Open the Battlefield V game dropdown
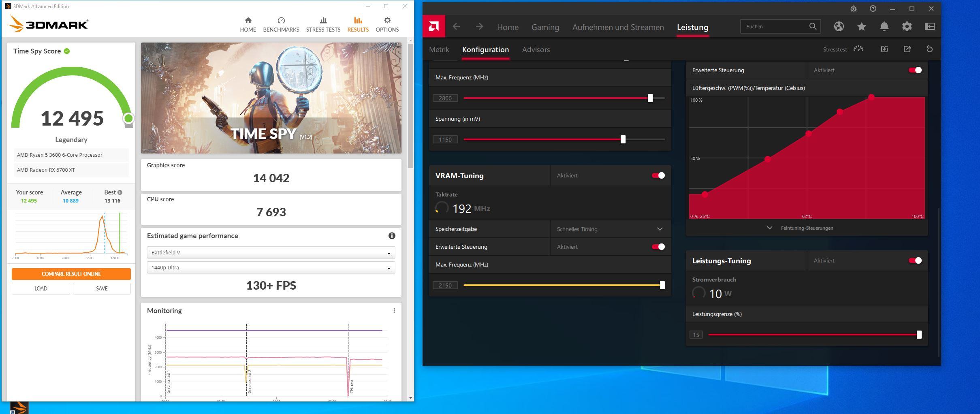 [271, 252]
